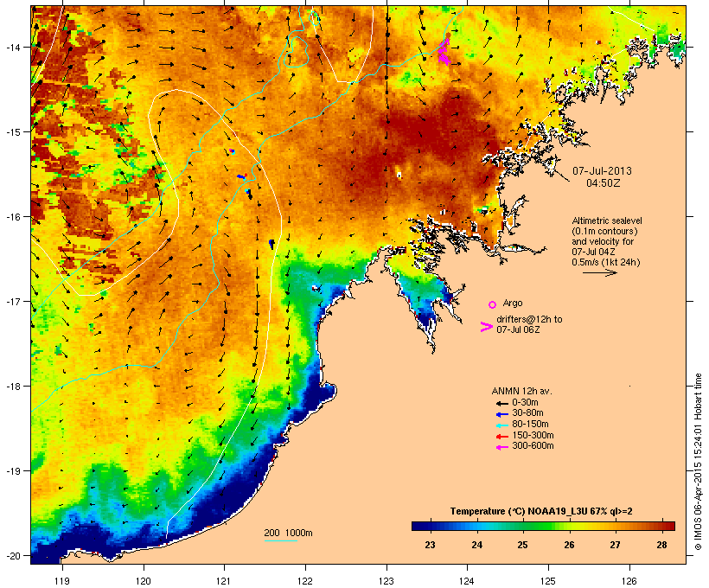This screenshot has width=709, height=588.
Task: Click the 0.5m/s velocity scale arrow
Action: (599, 272)
